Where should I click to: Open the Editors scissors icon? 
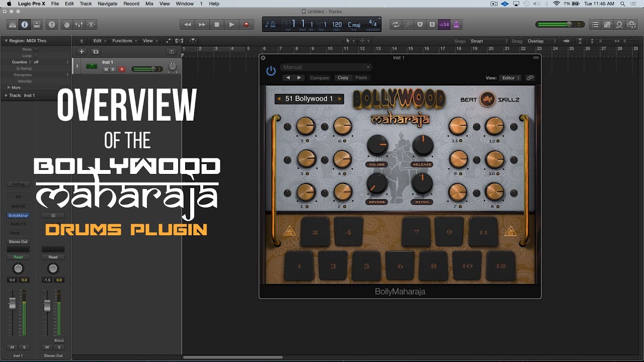pyautogui.click(x=91, y=24)
